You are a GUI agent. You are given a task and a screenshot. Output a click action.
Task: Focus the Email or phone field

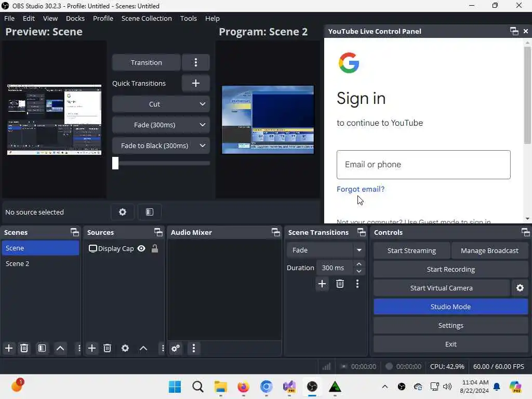tap(423, 165)
